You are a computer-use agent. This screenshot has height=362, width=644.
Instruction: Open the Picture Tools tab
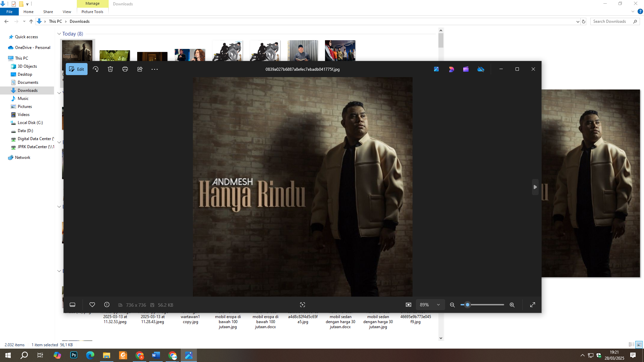92,12
